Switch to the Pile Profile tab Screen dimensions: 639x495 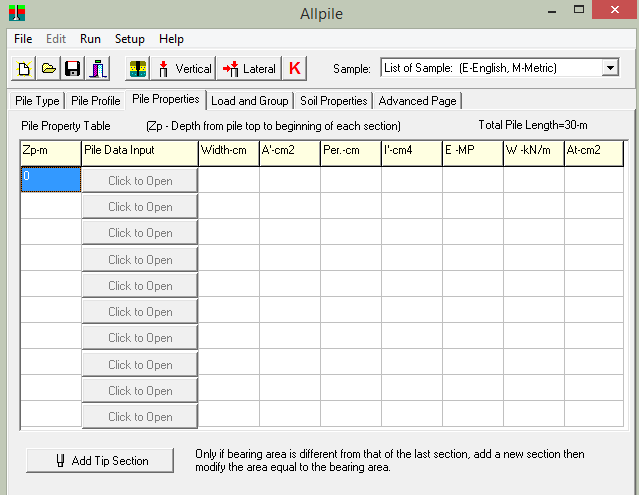pos(95,101)
